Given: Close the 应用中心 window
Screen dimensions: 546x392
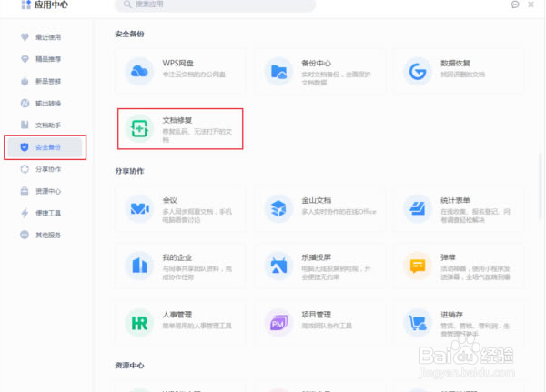Looking at the screenshot, I should (x=531, y=5).
